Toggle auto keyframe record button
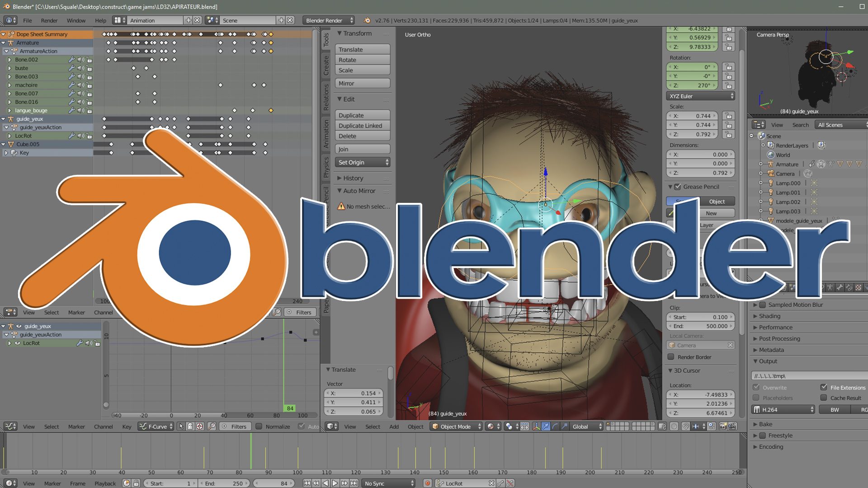Viewport: 868px width, 488px height. tap(427, 483)
